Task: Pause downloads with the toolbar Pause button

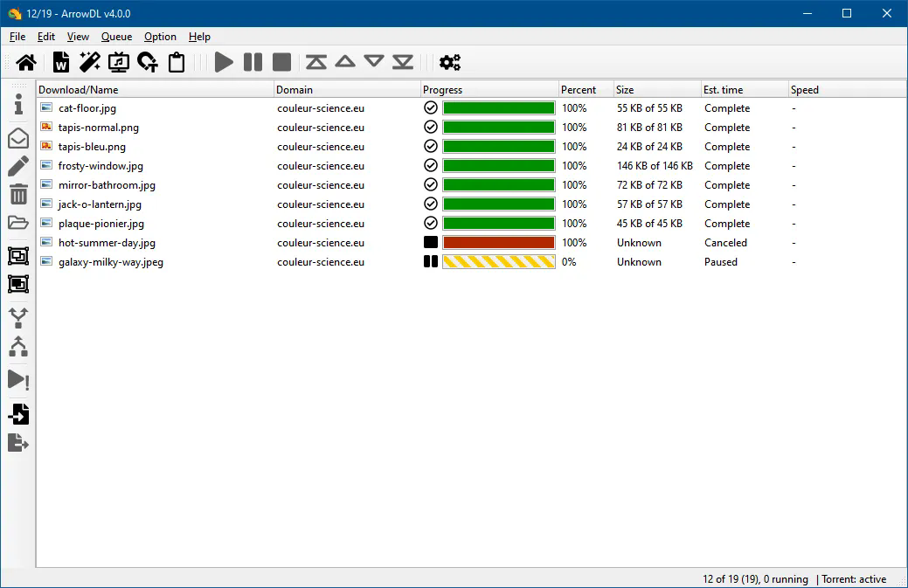Action: pos(253,62)
